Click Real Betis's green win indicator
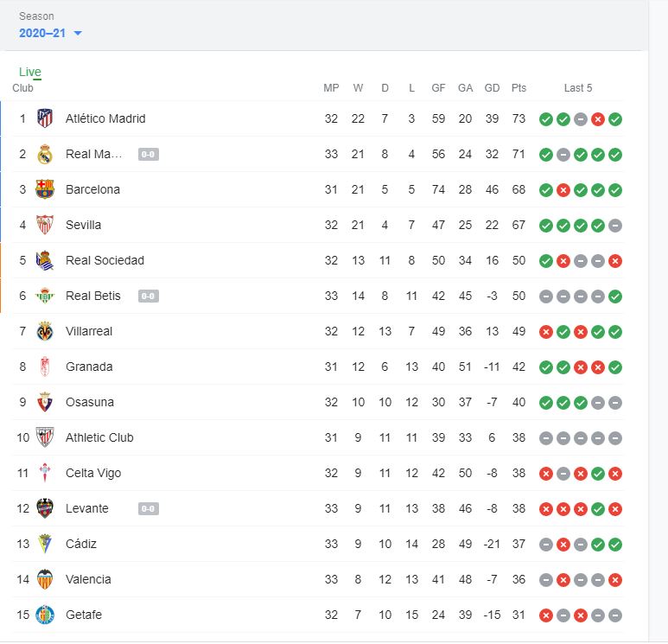The image size is (668, 644). (614, 296)
